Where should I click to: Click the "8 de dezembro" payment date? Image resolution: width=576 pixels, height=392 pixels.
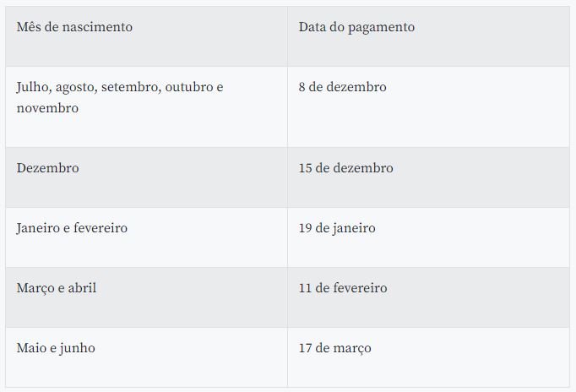[342, 87]
